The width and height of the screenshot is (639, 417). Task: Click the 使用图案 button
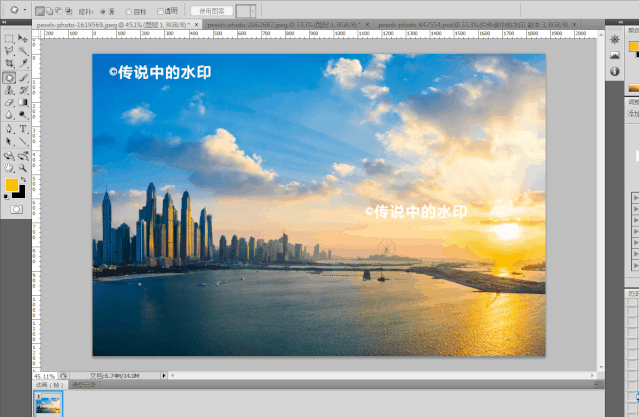pos(211,10)
